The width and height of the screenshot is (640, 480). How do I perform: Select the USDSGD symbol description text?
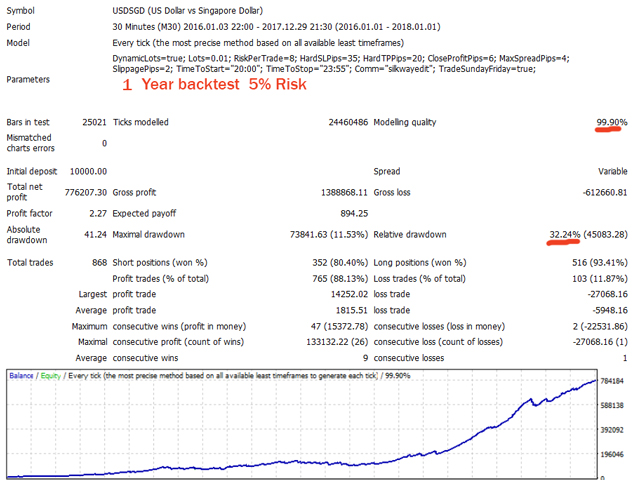(x=188, y=11)
